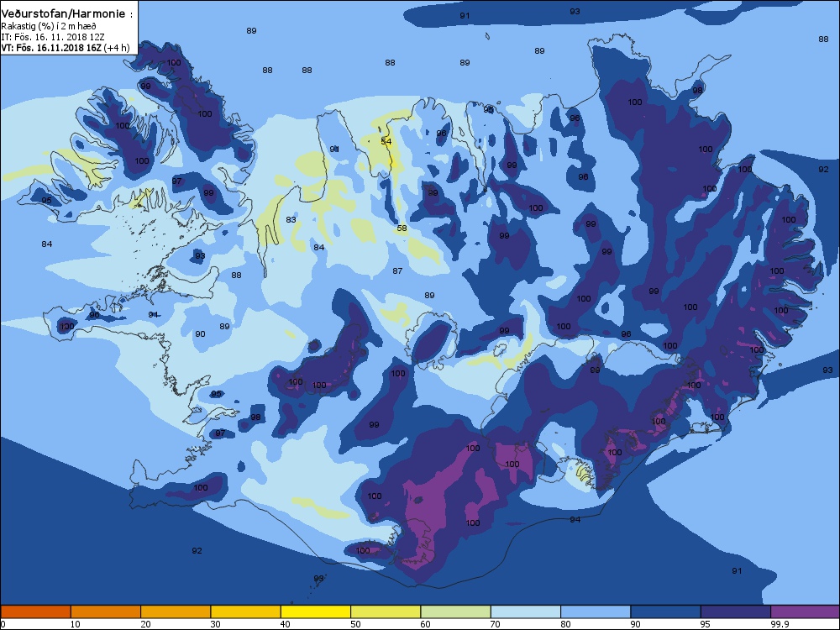Click the humidity value "54" on the map
Image resolution: width=840 pixels, height=630 pixels.
[386, 141]
